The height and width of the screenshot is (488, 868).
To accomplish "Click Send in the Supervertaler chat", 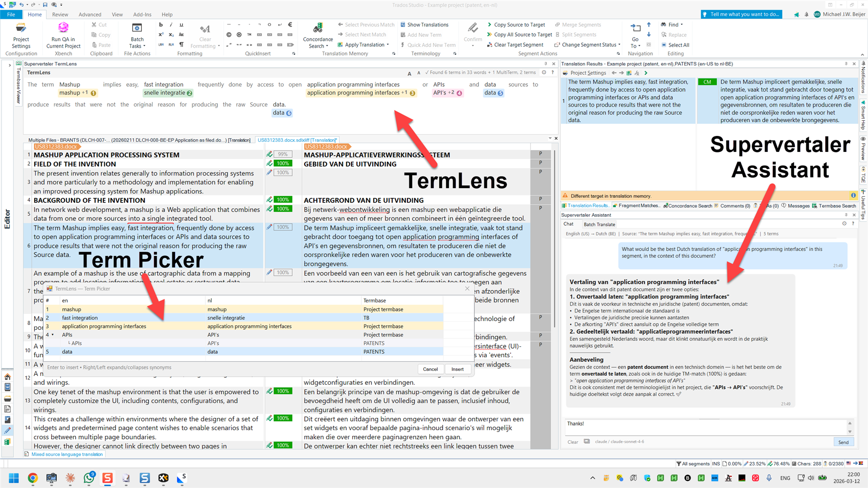I will point(843,442).
